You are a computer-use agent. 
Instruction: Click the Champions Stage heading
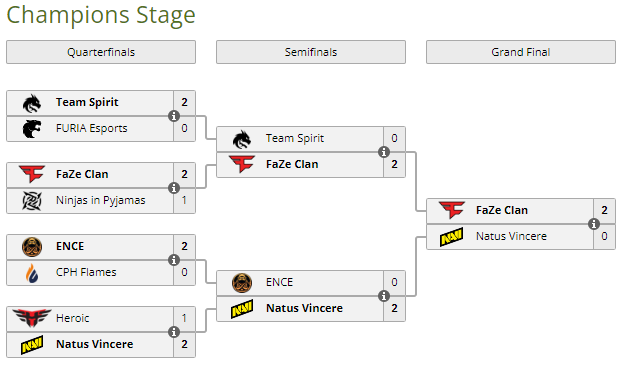101,15
